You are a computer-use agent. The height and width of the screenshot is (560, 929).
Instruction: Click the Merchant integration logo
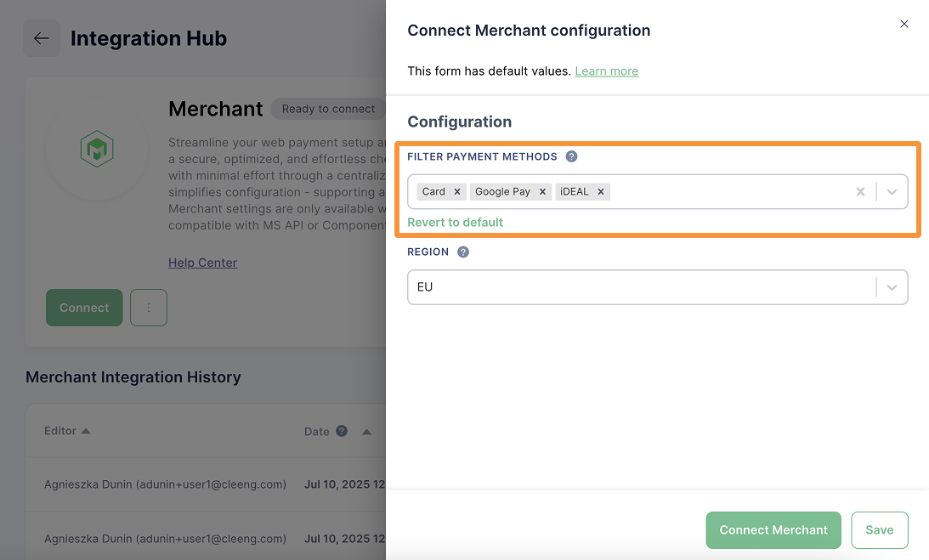[x=97, y=149]
